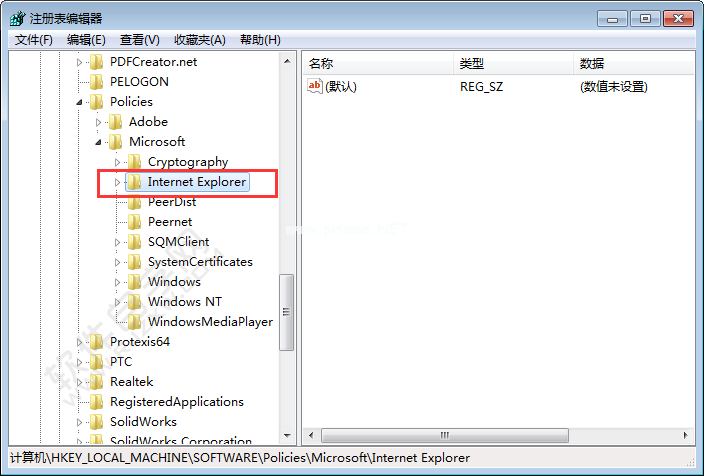Image resolution: width=704 pixels, height=476 pixels.
Task: Click the 名称 column header
Action: pos(378,63)
